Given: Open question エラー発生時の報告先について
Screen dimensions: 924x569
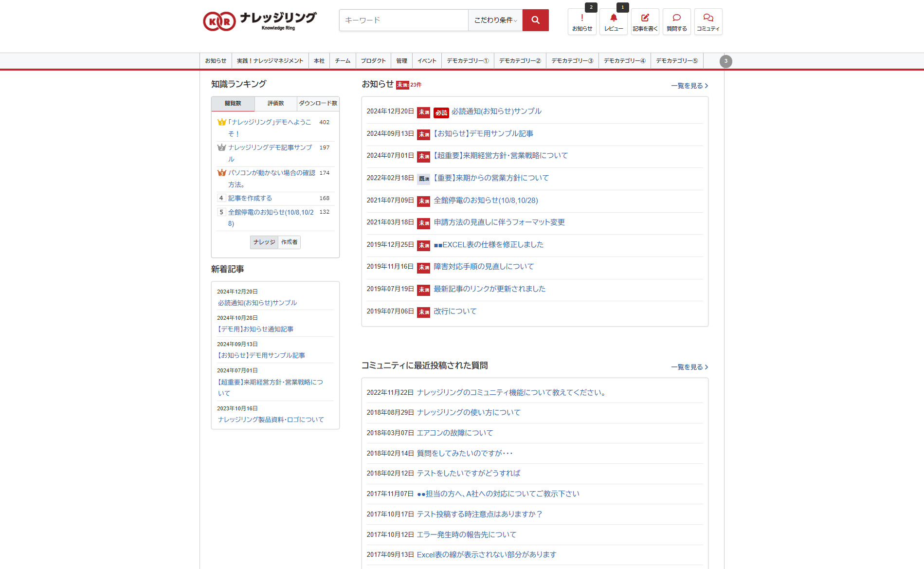Looking at the screenshot, I should click(467, 535).
